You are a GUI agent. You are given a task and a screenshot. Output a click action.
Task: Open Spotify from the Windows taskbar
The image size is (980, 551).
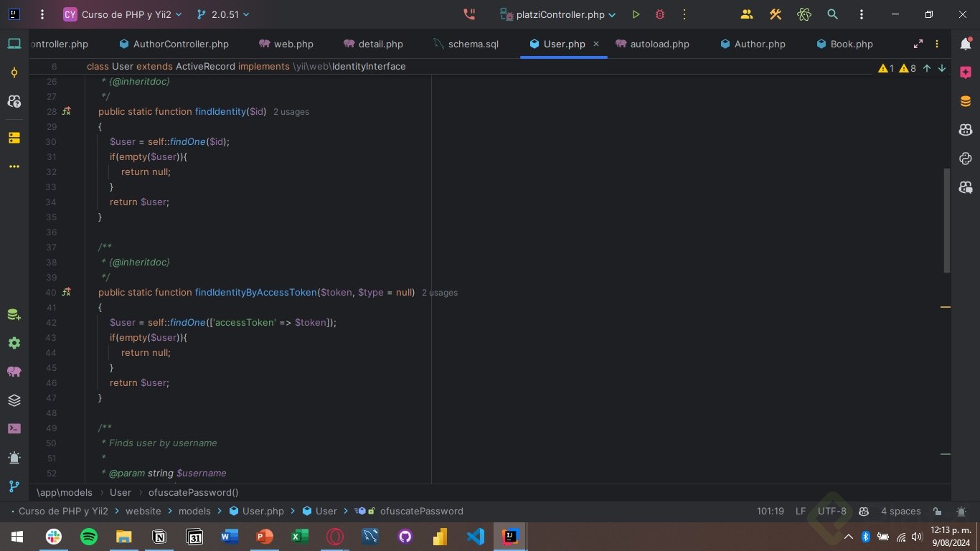coord(88,537)
